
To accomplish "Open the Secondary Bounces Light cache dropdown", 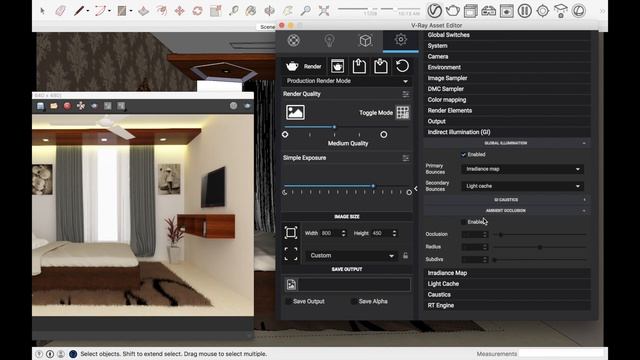I will 522,186.
